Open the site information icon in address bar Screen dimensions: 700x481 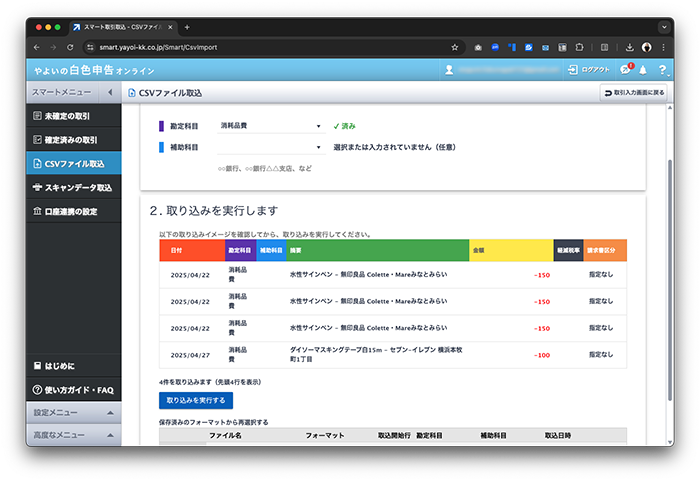point(91,47)
